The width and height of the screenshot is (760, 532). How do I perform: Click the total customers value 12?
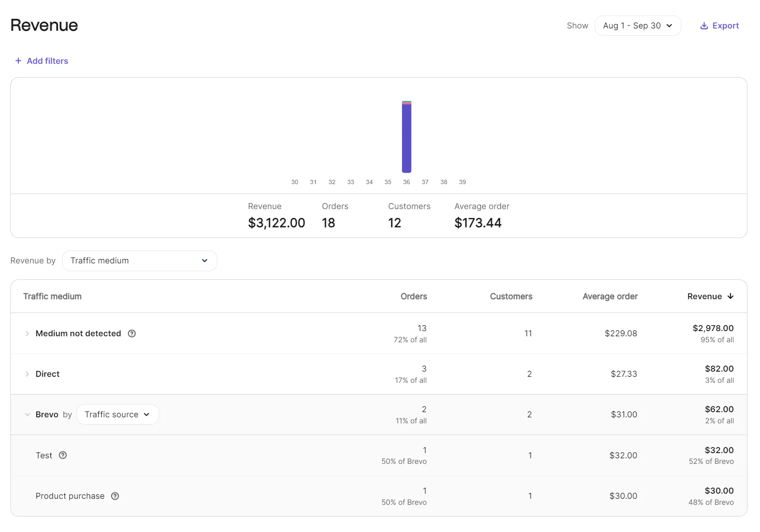click(395, 223)
